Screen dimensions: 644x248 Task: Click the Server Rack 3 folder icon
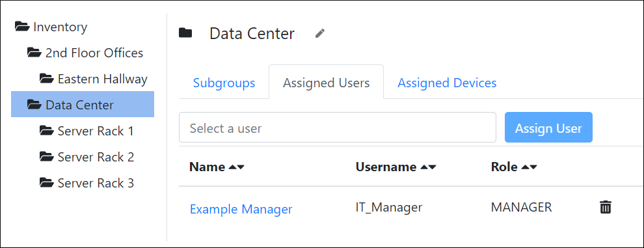point(47,183)
